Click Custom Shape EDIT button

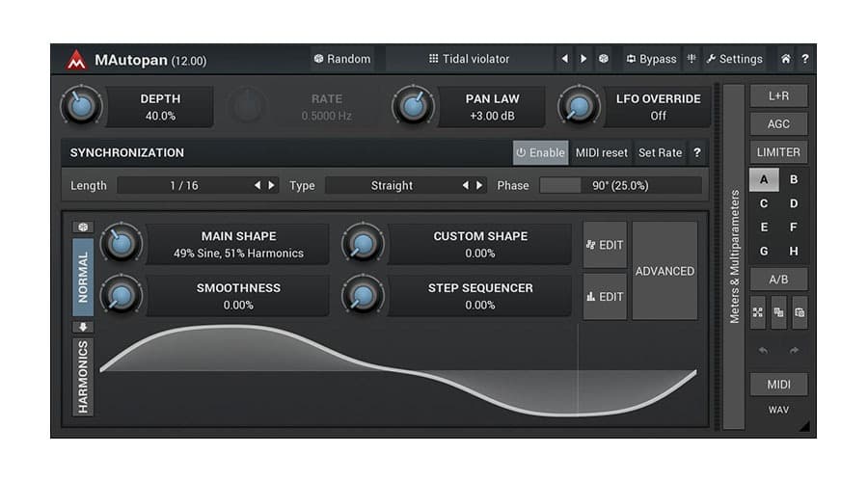point(605,245)
